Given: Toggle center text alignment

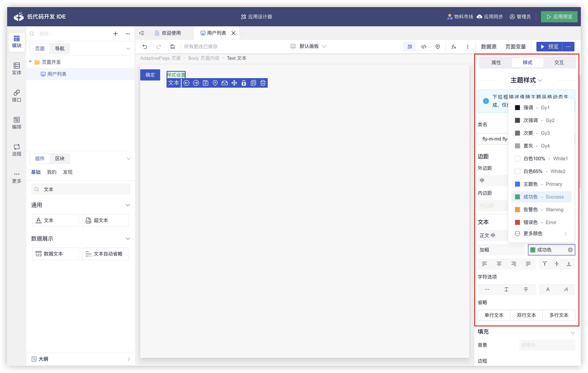Looking at the screenshot, I should click(x=499, y=264).
